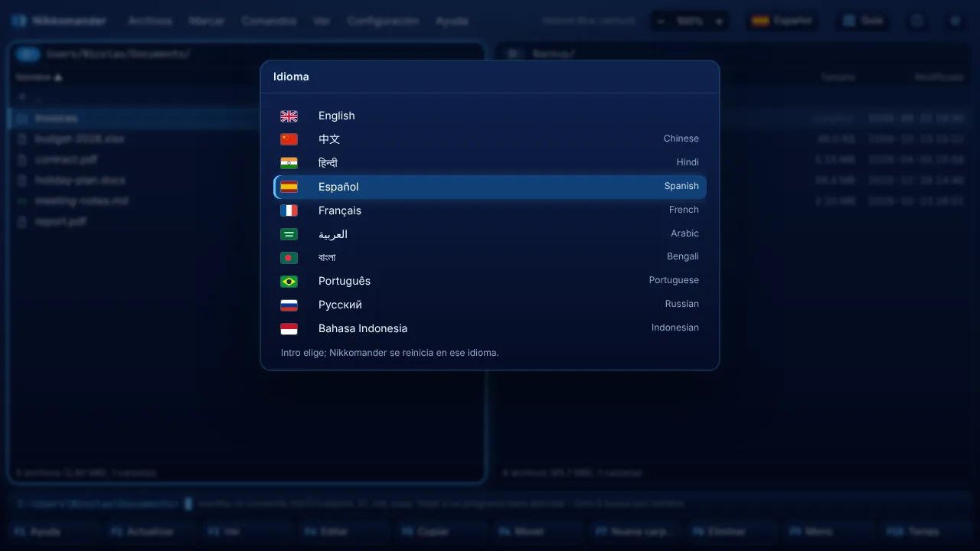Pick the "Bahasa Indonesia" language name
Image resolution: width=980 pixels, height=551 pixels.
click(363, 328)
